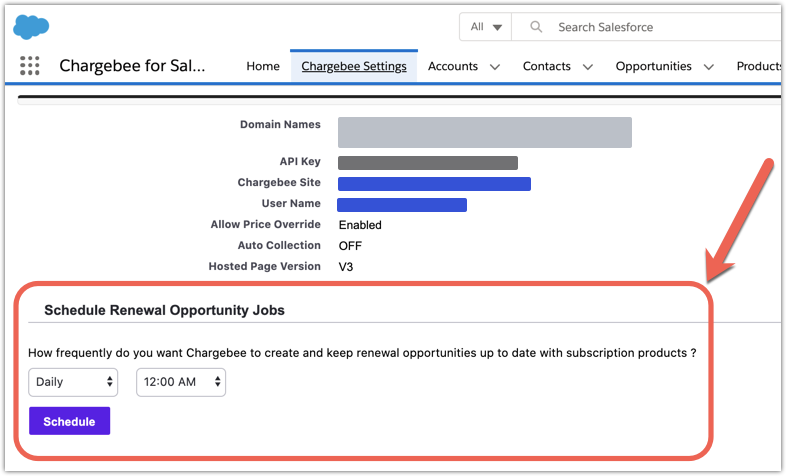Click the Chargebee Site value bar
Image resolution: width=786 pixels, height=476 pixels.
434,183
